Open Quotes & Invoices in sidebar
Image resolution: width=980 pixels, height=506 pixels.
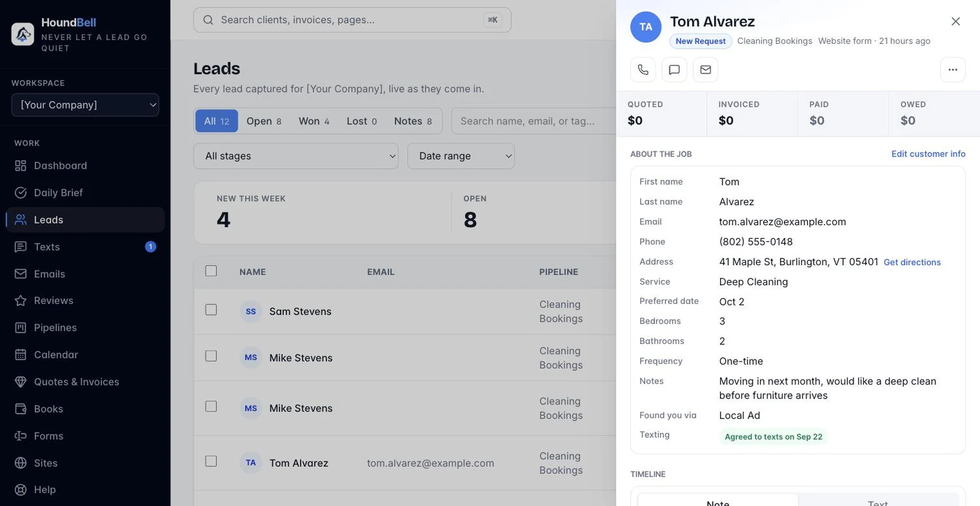(86, 382)
